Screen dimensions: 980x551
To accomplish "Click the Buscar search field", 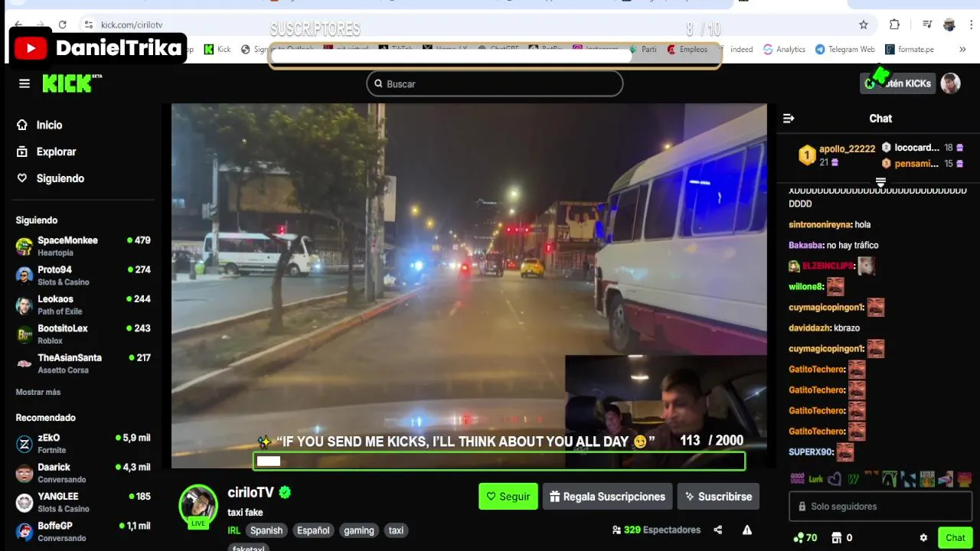I will coord(495,83).
